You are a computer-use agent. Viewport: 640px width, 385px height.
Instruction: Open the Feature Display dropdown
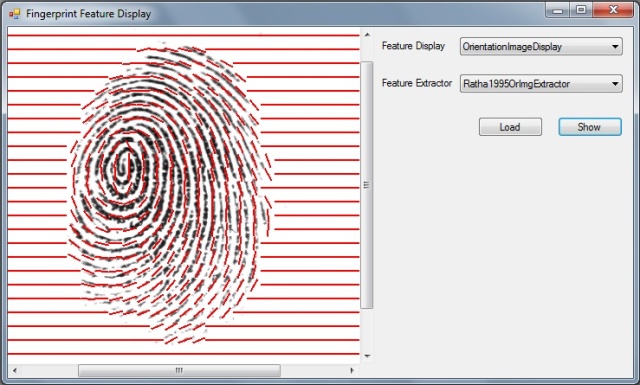[541, 47]
